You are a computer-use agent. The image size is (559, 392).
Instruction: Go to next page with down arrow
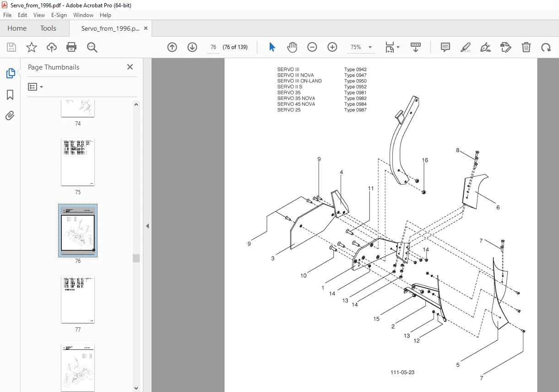pyautogui.click(x=192, y=47)
